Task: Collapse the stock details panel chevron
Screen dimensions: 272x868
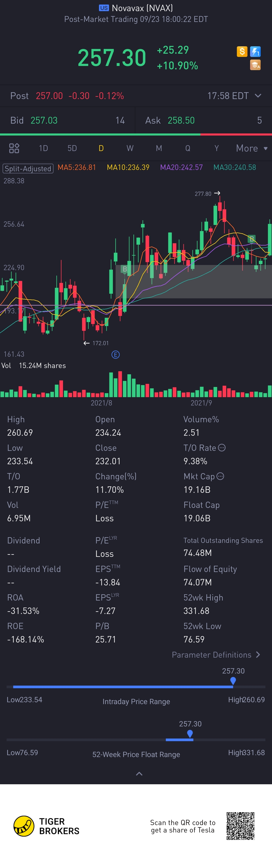Action: tap(139, 774)
